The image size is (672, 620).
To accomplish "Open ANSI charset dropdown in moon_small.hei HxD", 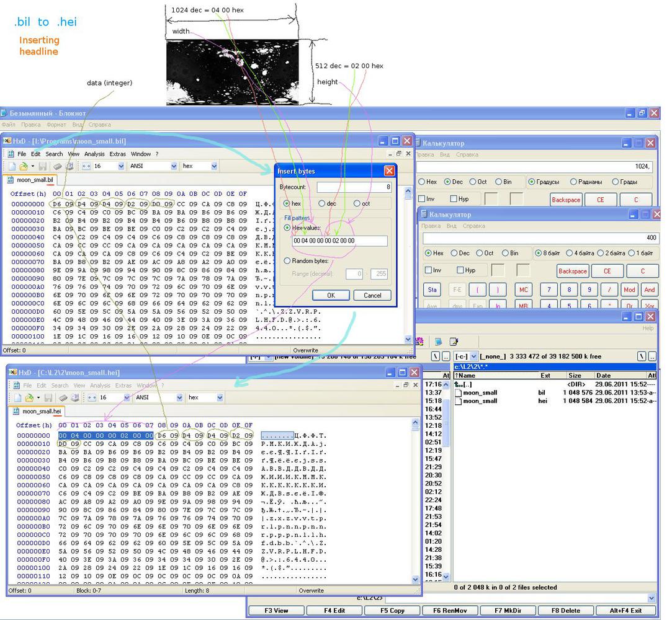I will pyautogui.click(x=179, y=398).
